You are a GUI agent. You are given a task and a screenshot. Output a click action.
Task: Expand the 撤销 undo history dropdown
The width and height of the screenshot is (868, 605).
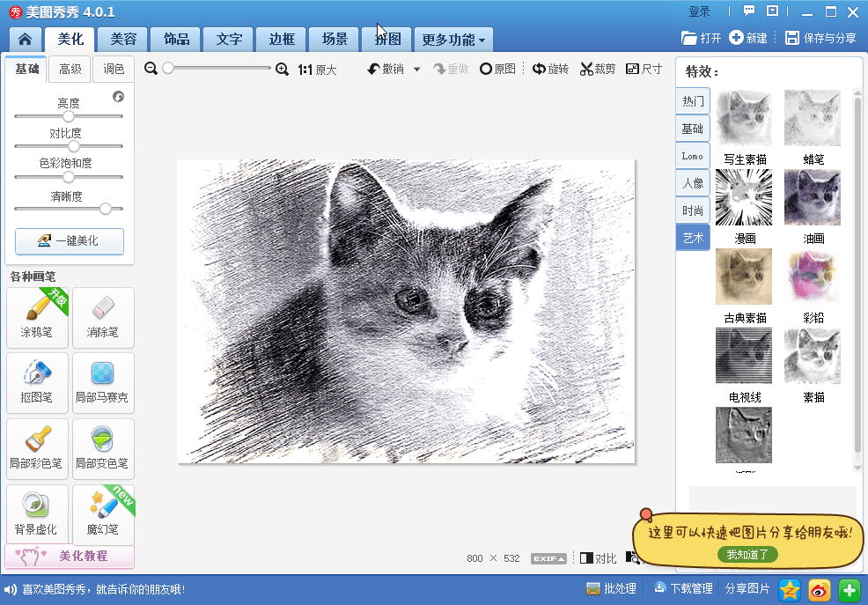click(417, 70)
